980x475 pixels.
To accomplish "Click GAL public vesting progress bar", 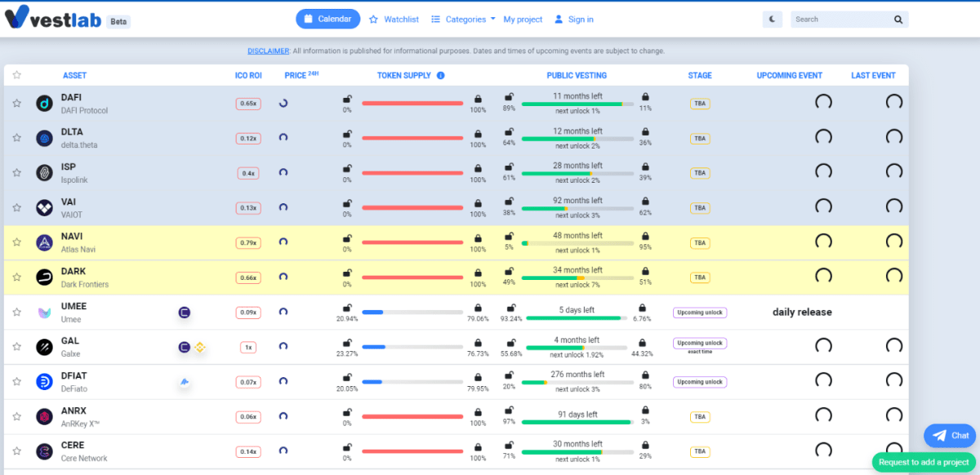I will pos(577,348).
